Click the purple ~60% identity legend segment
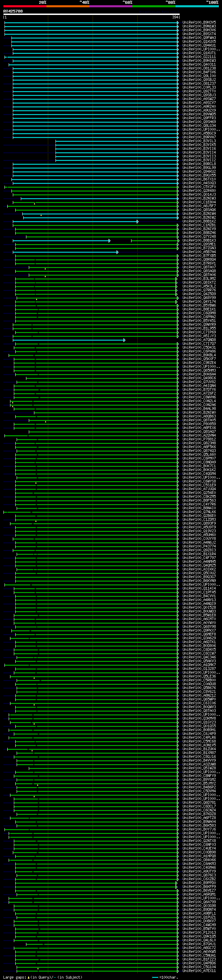The image size is (222, 980). [111, 6]
